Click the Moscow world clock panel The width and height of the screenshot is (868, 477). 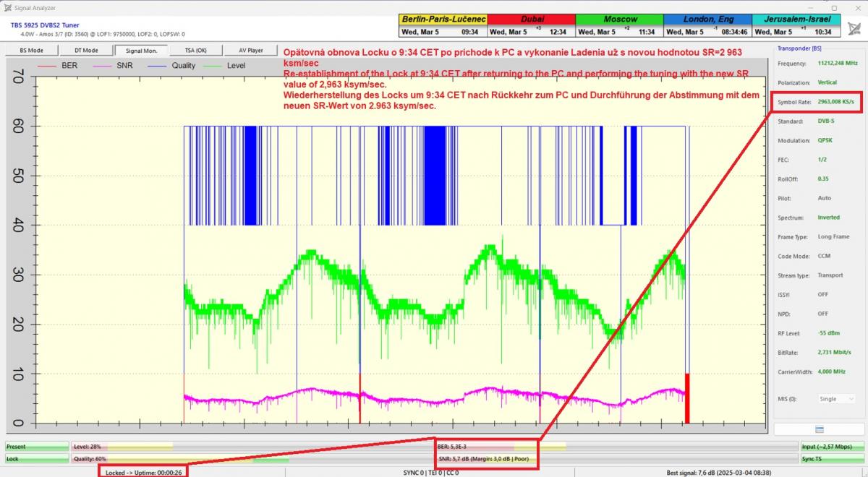(619, 25)
